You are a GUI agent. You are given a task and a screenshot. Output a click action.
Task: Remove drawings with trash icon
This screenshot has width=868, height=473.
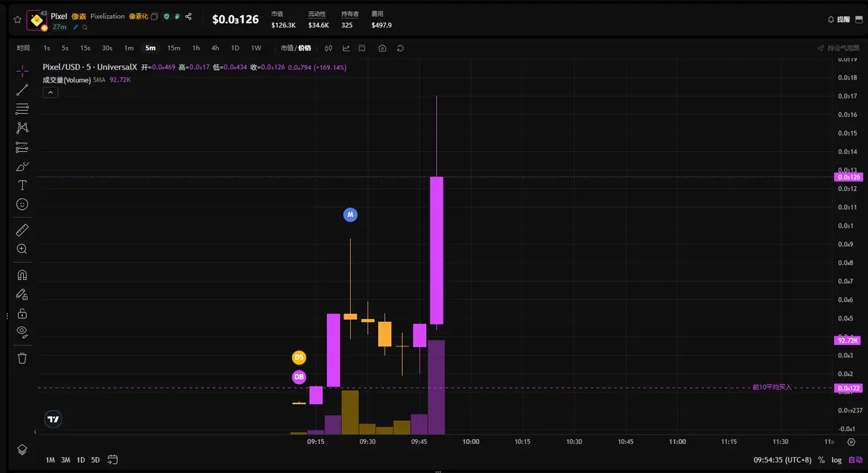click(x=22, y=358)
